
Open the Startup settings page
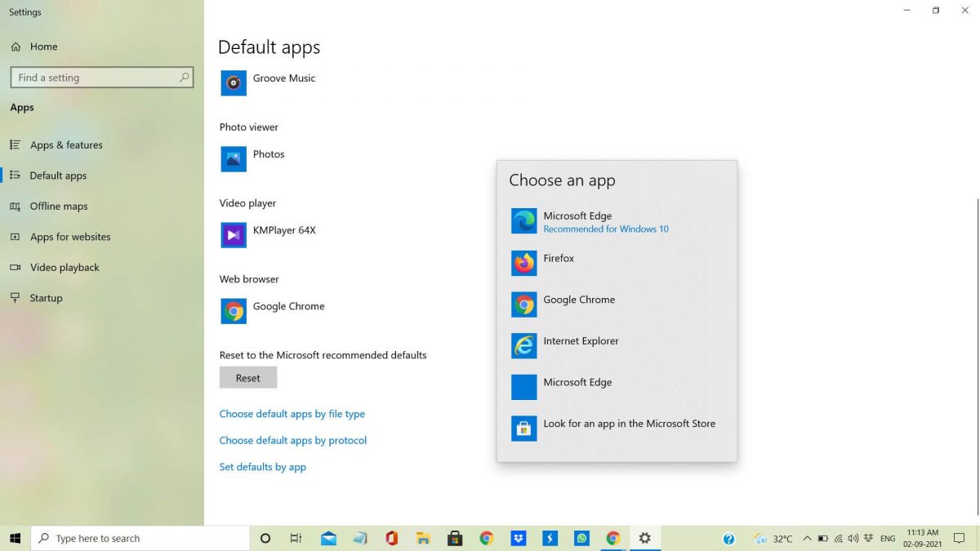(46, 297)
